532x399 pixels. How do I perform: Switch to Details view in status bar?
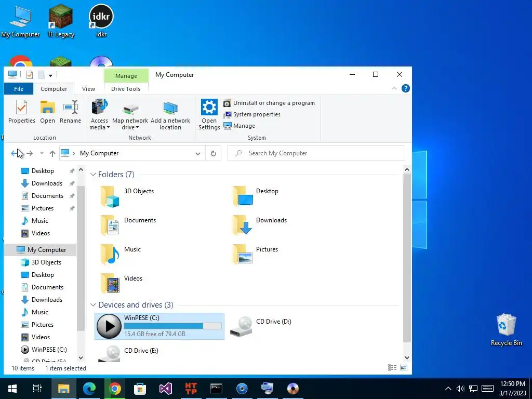[x=392, y=367]
